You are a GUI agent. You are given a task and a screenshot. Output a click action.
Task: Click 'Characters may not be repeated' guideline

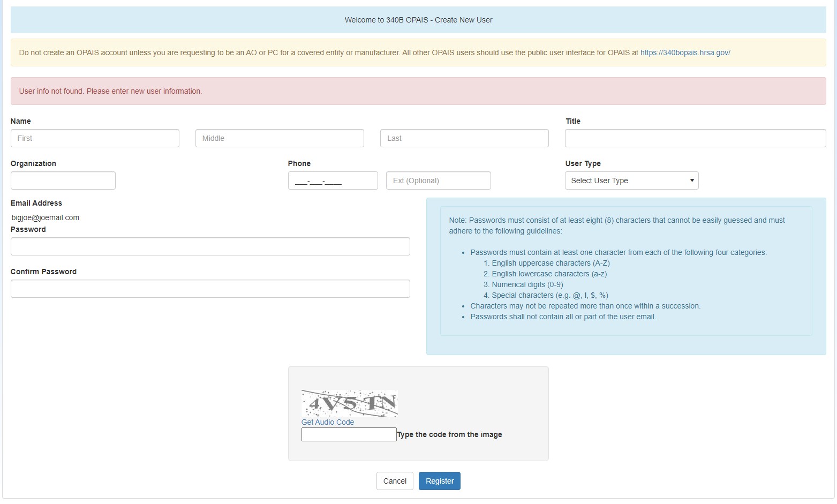click(x=586, y=306)
